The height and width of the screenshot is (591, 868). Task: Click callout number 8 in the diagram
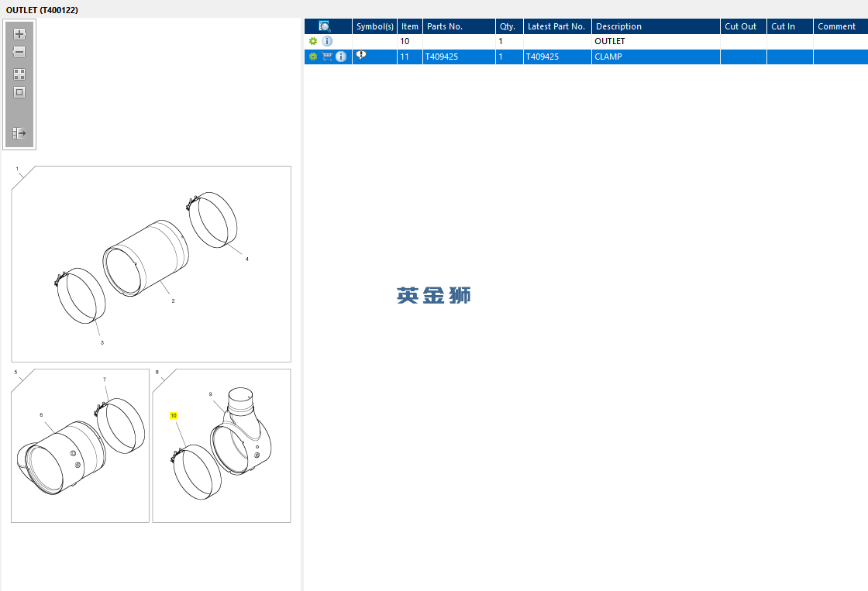(x=157, y=372)
